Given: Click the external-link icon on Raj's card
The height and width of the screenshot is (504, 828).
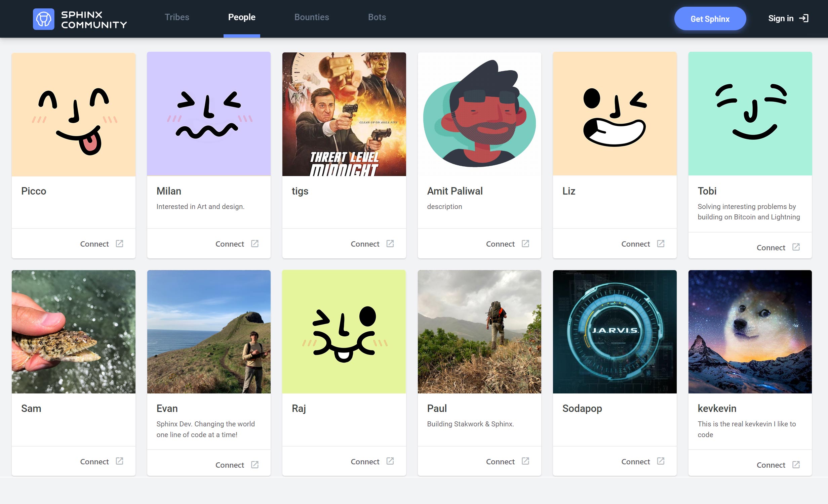Looking at the screenshot, I should coord(391,462).
